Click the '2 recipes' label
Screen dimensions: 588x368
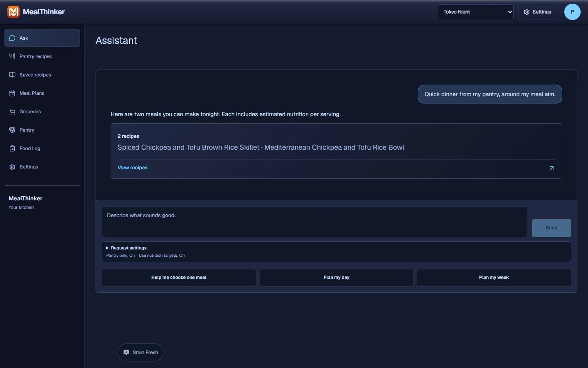click(x=128, y=136)
